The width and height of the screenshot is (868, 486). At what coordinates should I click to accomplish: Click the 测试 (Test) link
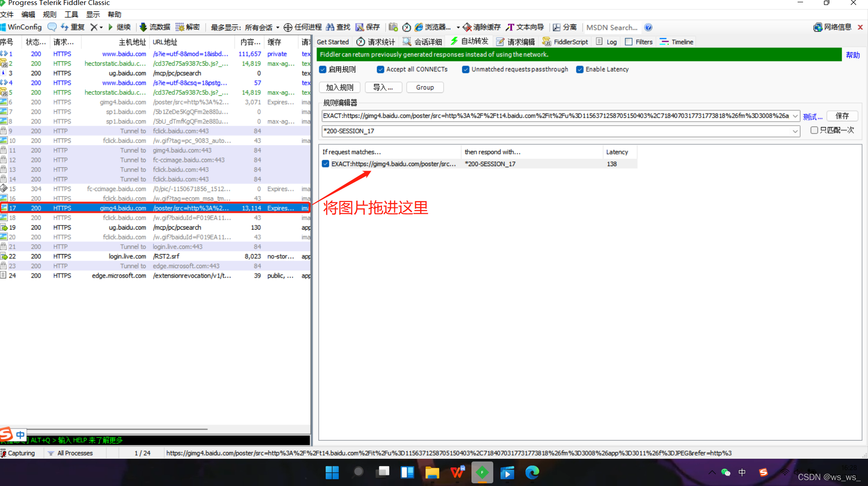tap(813, 117)
